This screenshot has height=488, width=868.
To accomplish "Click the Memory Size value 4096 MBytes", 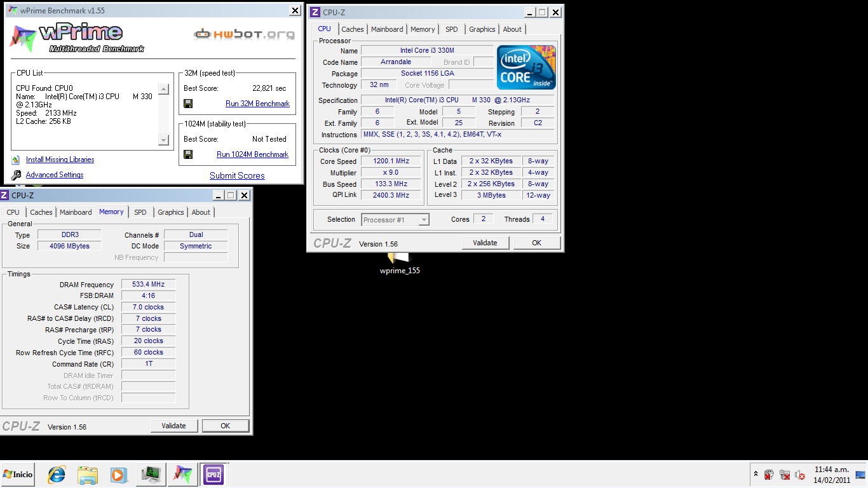I will tap(69, 247).
